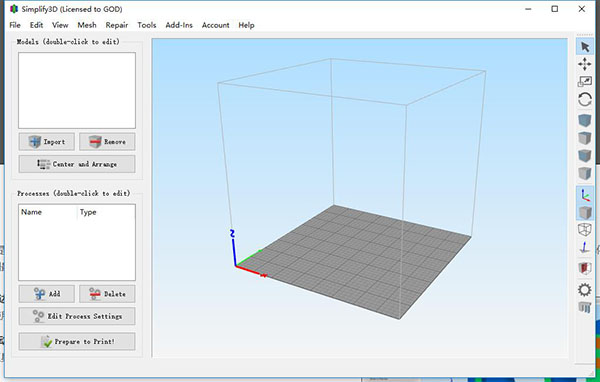Viewport: 600px width, 382px height.
Task: Toggle point normals display
Action: coord(585,248)
